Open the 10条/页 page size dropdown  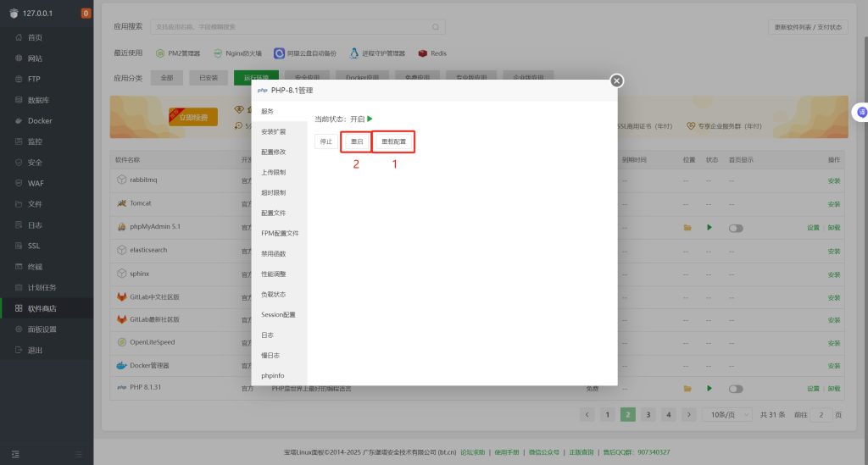click(727, 415)
